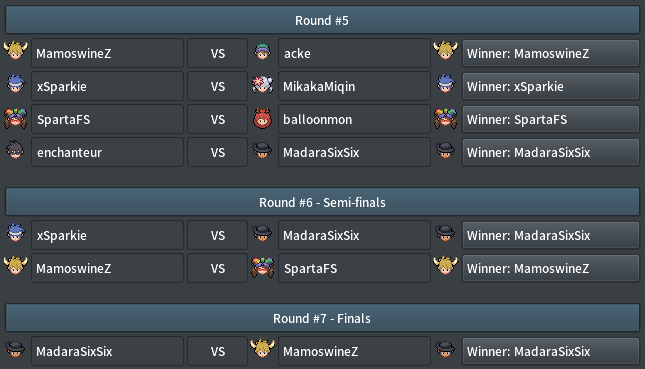Viewport: 645px width, 369px height.
Task: Select the Round #7 - Finals header
Action: [x=322, y=318]
